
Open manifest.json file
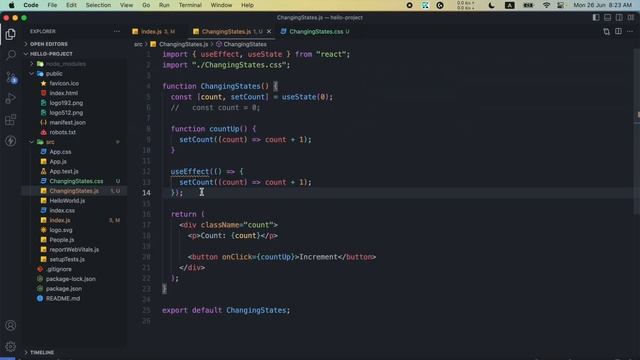click(67, 122)
